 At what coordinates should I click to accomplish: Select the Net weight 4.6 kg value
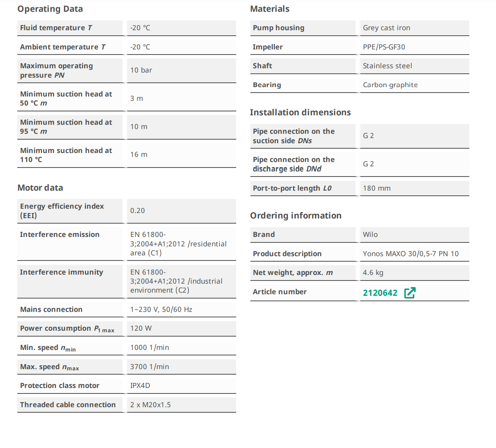[373, 273]
